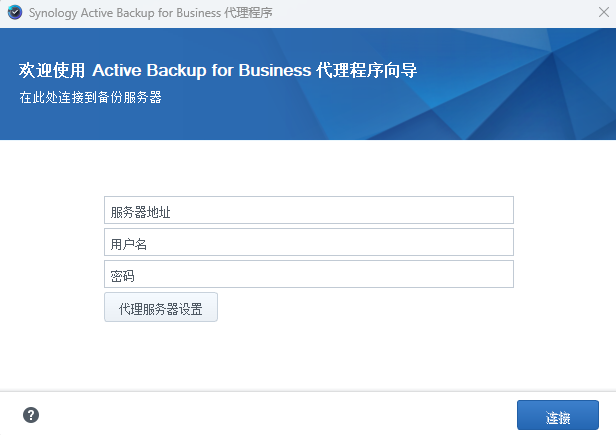The width and height of the screenshot is (616, 435).
Task: Configure proxy server settings
Action: (161, 307)
